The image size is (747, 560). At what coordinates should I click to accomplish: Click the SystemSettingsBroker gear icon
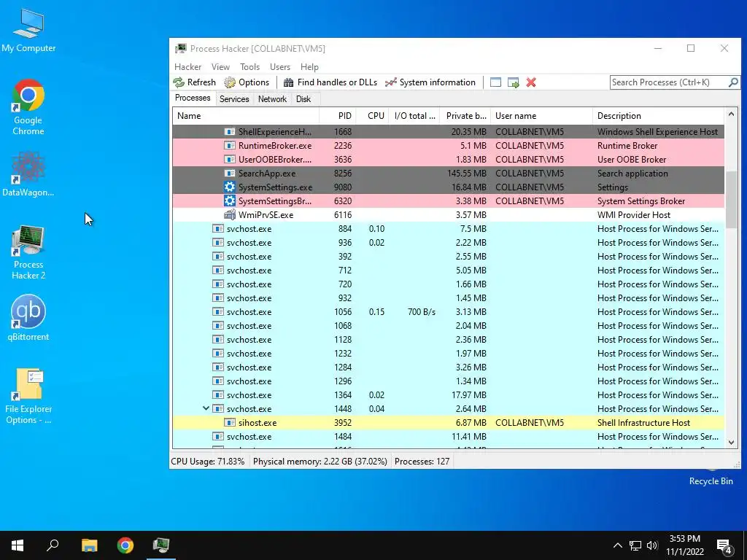pyautogui.click(x=230, y=201)
